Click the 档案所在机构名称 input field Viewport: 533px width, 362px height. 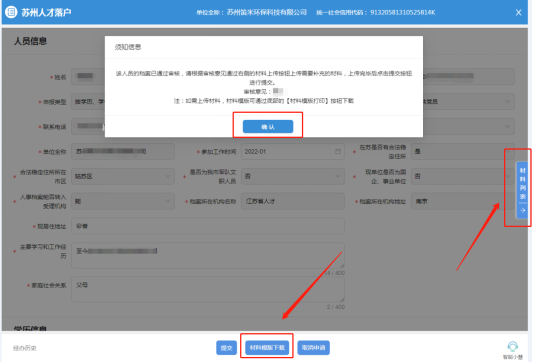pyautogui.click(x=293, y=201)
